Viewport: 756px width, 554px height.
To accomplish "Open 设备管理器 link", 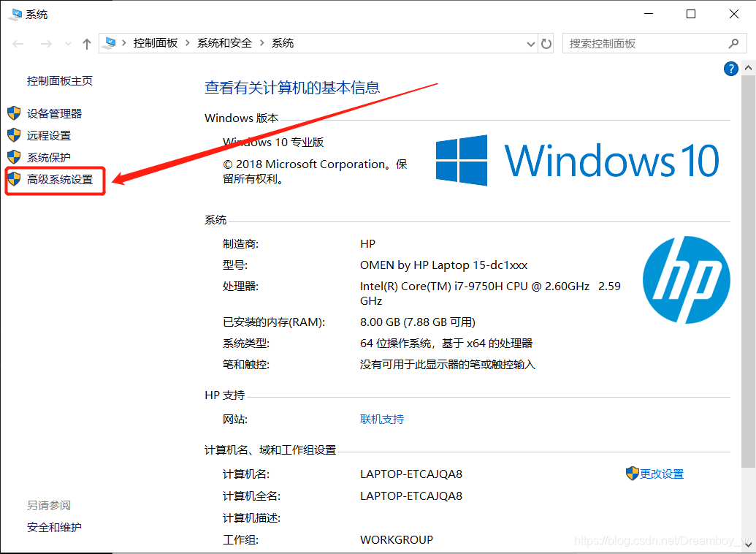I will (x=55, y=113).
